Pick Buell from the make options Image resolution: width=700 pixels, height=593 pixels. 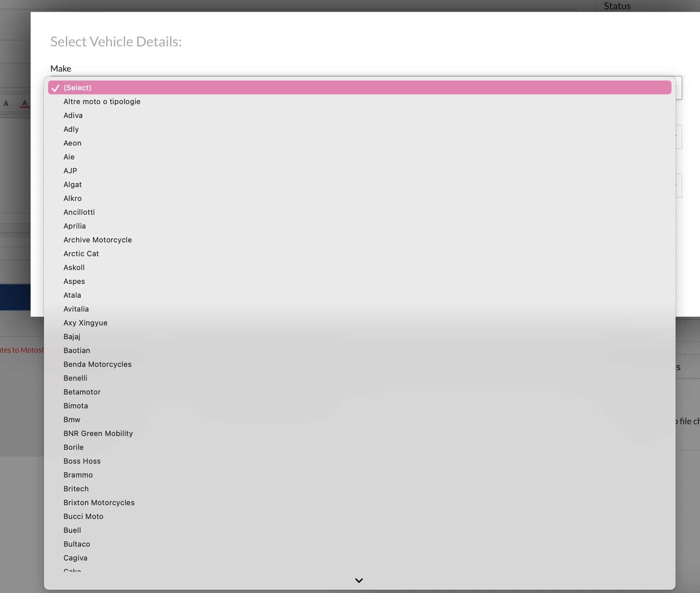tap(72, 530)
